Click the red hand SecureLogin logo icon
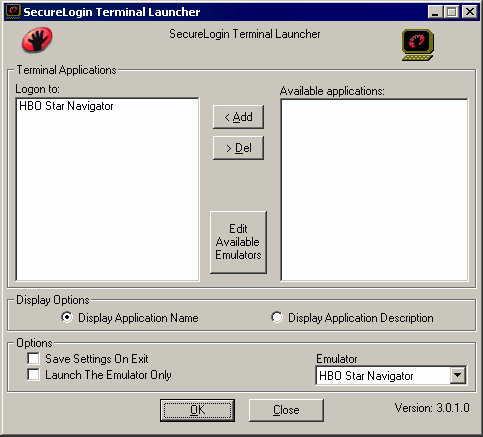The height and width of the screenshot is (437, 483). pyautogui.click(x=37, y=40)
